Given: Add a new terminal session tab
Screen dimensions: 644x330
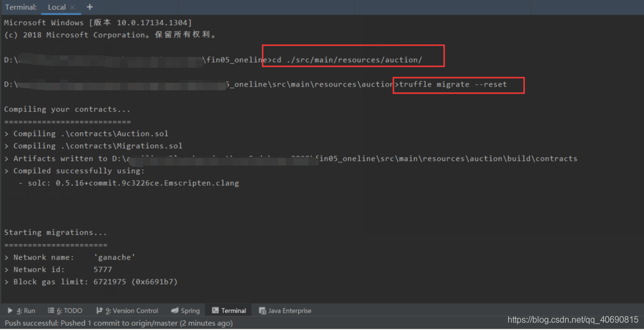Looking at the screenshot, I should (90, 7).
